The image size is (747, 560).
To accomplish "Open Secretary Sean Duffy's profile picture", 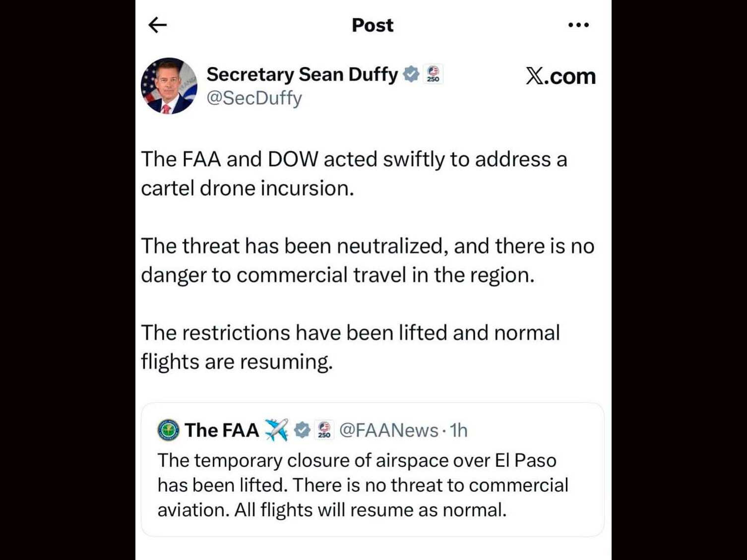I will (x=169, y=86).
